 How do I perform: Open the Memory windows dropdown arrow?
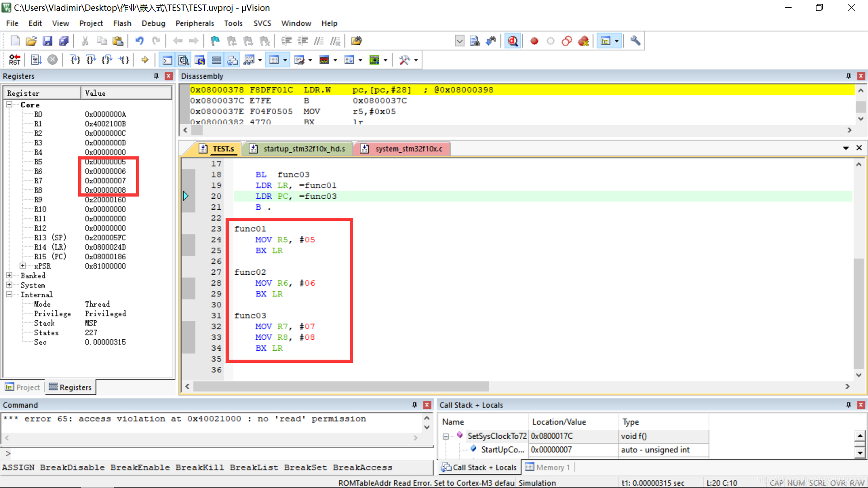[x=285, y=60]
